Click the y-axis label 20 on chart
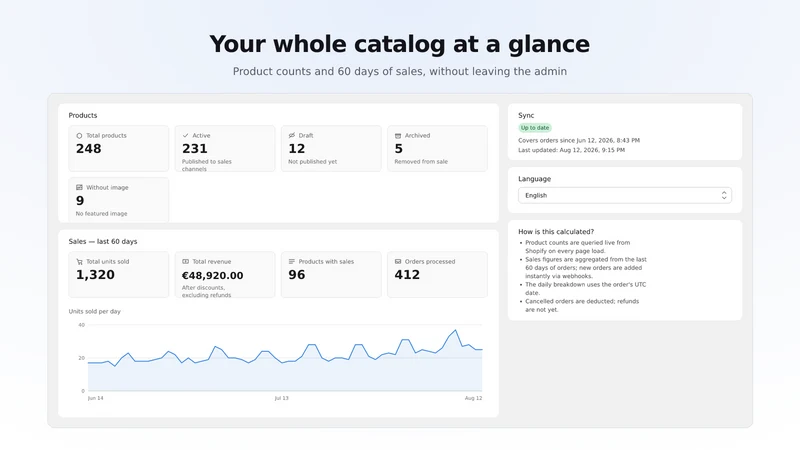This screenshot has width=800, height=450. click(x=82, y=358)
